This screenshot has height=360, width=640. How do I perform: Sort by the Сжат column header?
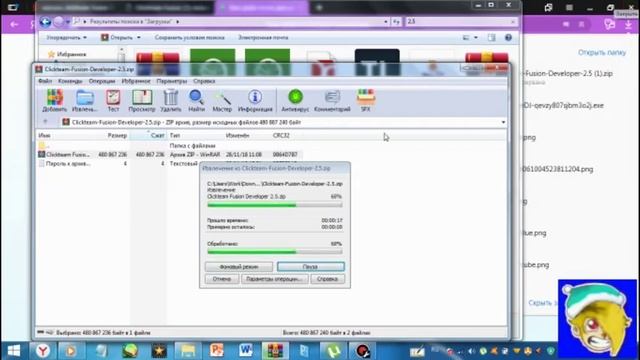148,135
